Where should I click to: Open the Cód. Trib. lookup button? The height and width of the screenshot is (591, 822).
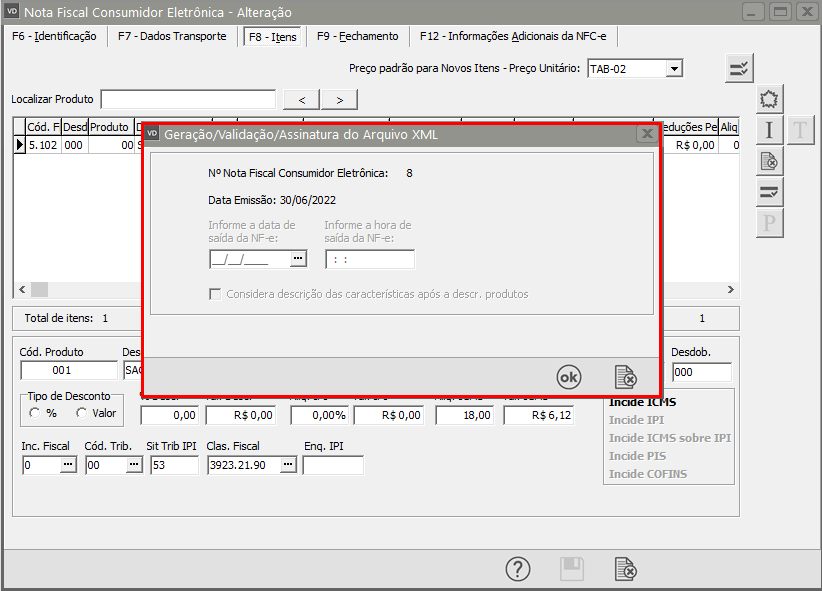click(x=134, y=465)
